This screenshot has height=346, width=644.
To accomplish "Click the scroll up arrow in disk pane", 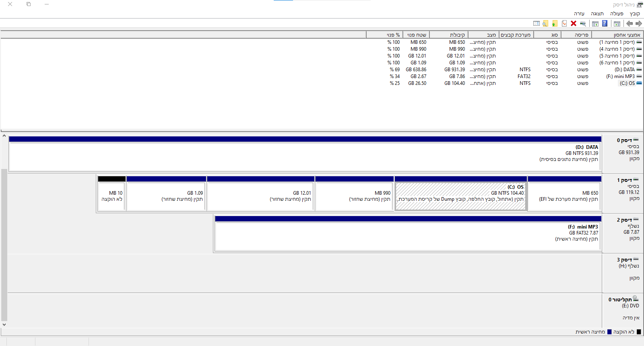I will coord(4,136).
